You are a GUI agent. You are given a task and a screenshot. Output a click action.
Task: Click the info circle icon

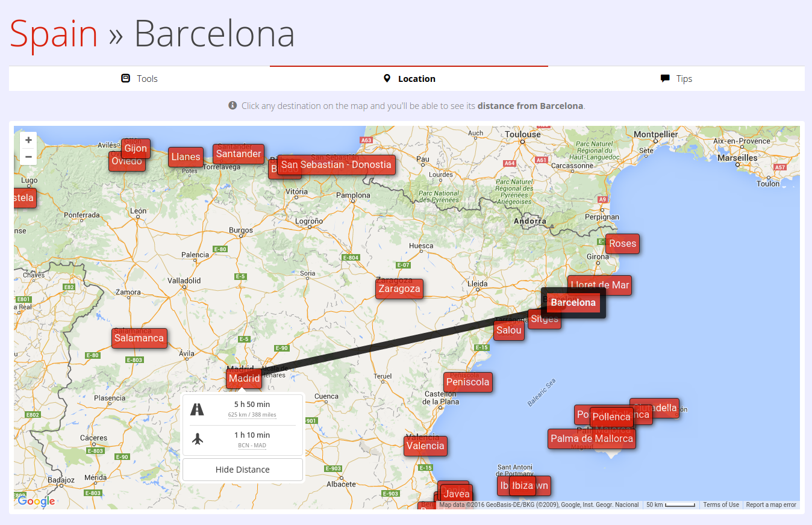point(233,105)
